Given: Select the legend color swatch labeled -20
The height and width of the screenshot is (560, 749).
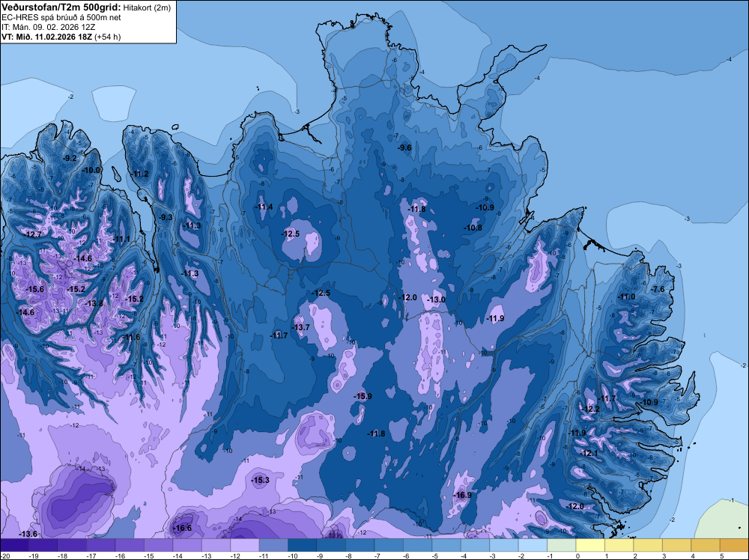Looking at the screenshot, I should [x=14, y=545].
